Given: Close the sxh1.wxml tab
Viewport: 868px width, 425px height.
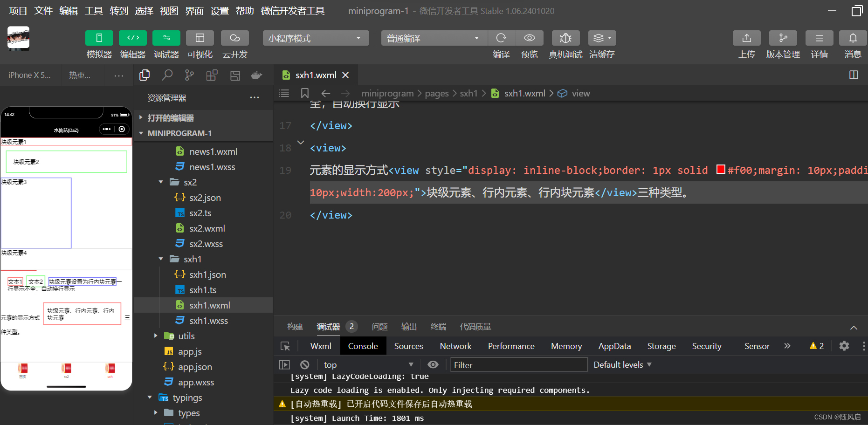Looking at the screenshot, I should tap(345, 75).
